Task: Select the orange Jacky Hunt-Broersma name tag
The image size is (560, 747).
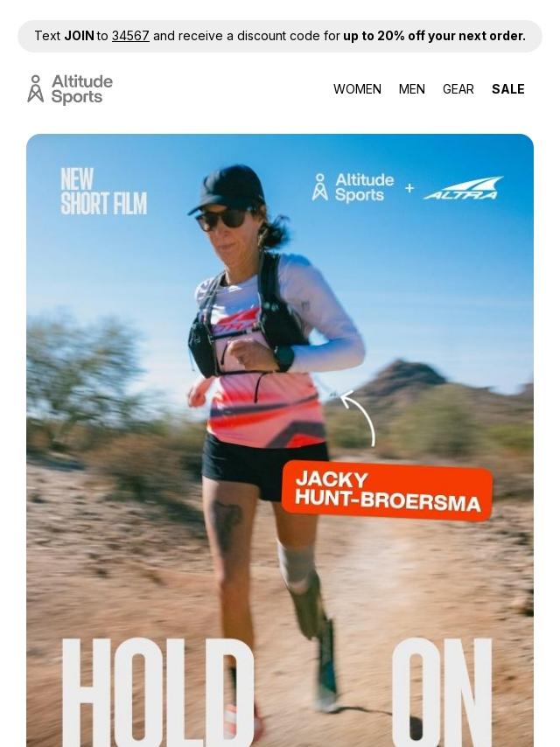Action: pos(388,491)
